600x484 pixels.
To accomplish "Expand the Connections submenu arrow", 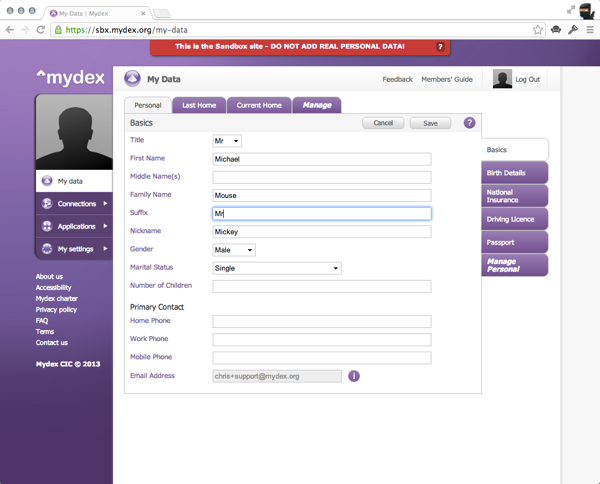I will (105, 204).
